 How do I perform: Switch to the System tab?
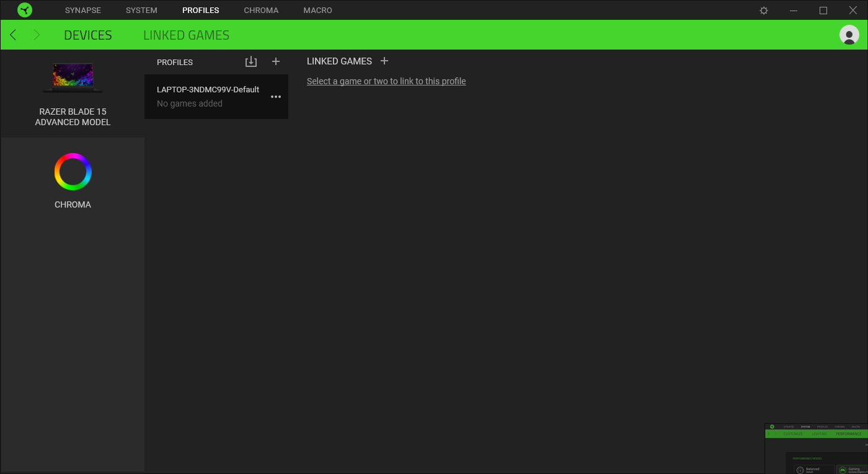coord(141,11)
